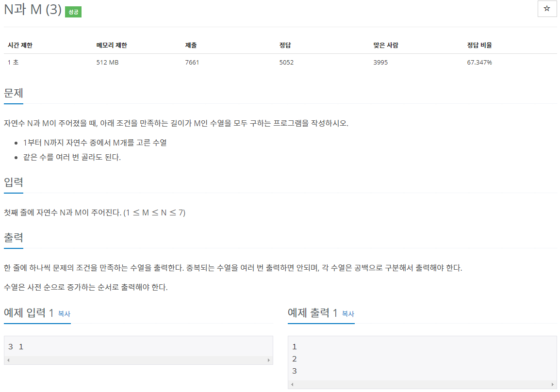Click the '제출' column header
This screenshot has width=560, height=392.
pyautogui.click(x=191, y=45)
